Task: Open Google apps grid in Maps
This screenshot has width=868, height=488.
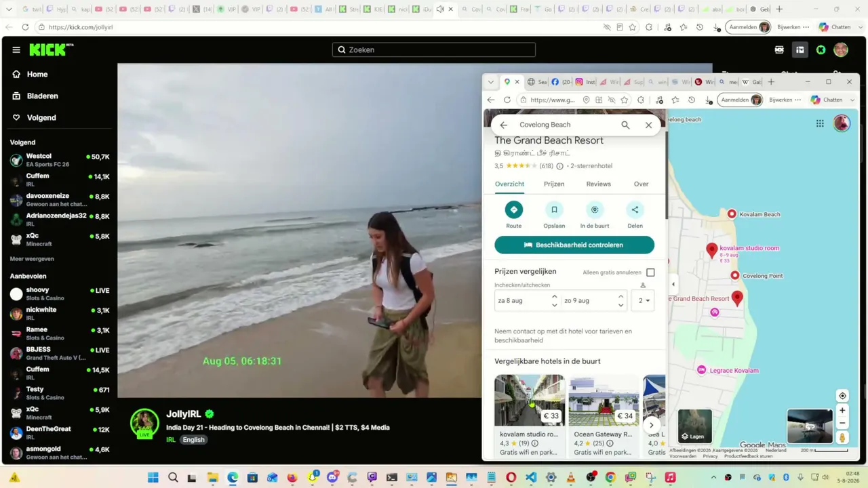Action: [820, 123]
